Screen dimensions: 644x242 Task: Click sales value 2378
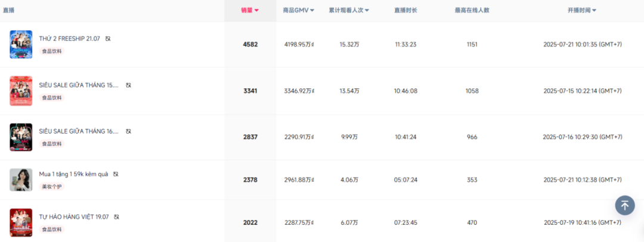[x=250, y=179]
